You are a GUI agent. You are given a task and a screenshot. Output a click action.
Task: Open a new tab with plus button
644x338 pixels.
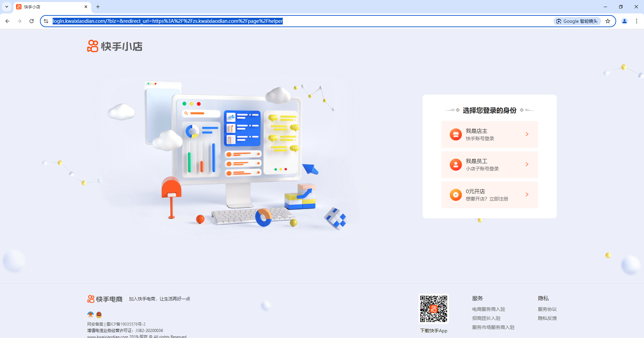[x=98, y=7]
